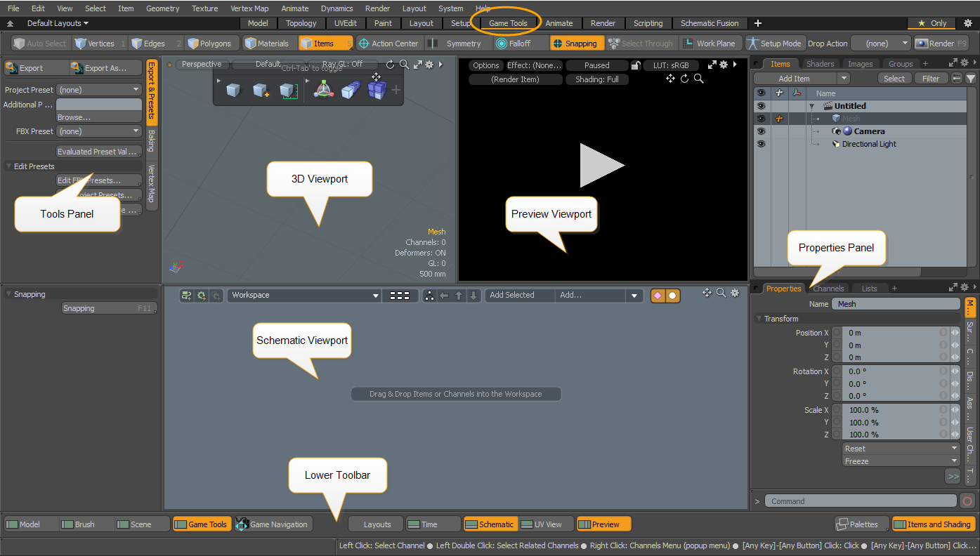Screen dimensions: 980x556
Task: Click the first cube icon in viewport popup
Action: tap(233, 90)
